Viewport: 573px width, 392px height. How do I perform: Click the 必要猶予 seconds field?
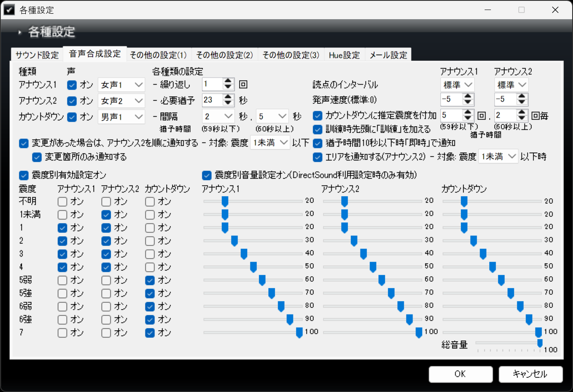(x=213, y=100)
